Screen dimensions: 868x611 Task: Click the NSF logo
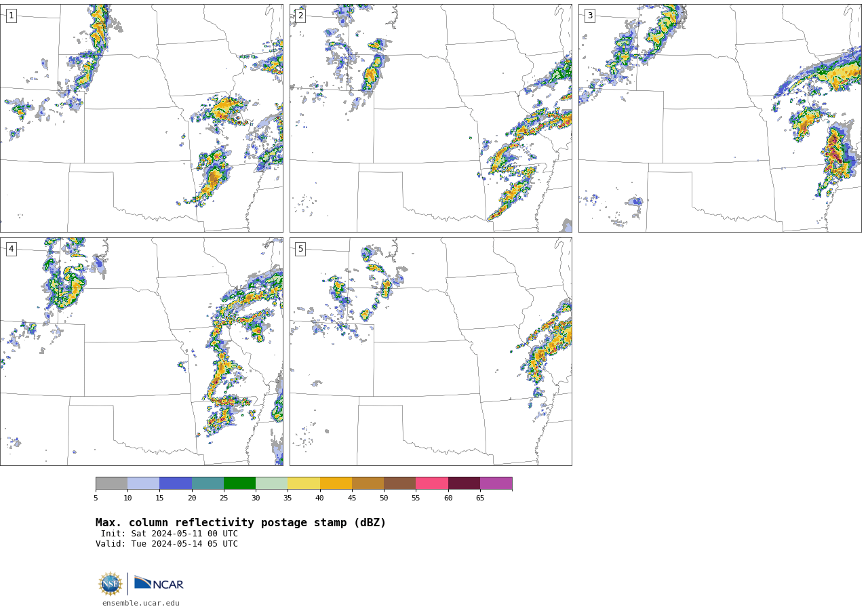(x=111, y=584)
